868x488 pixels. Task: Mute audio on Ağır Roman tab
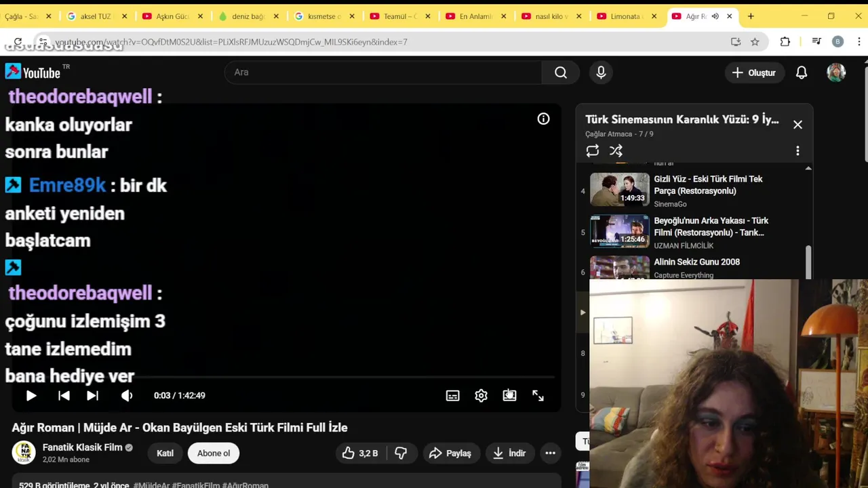pyautogui.click(x=715, y=16)
